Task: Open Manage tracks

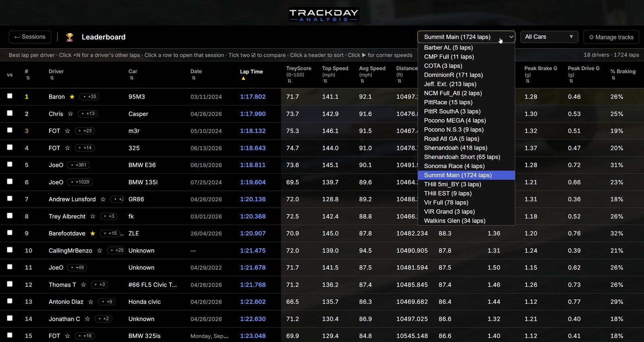Action: point(611,37)
